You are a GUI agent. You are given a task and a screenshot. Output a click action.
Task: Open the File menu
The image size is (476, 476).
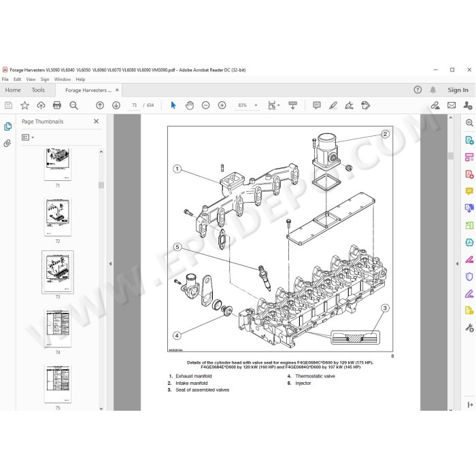click(x=5, y=80)
